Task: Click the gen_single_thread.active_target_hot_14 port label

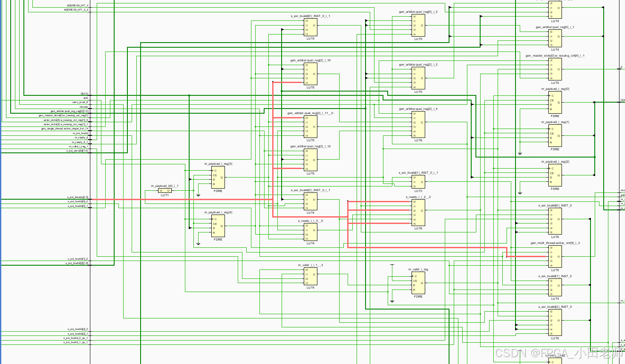Action: [x=65, y=129]
